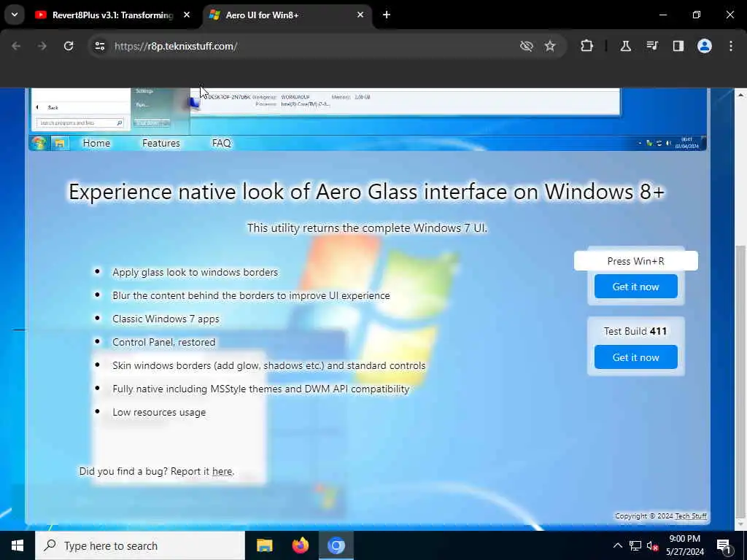Viewport: 747px width, 560px height.
Task: Open the Windows Start button
Action: click(18, 545)
